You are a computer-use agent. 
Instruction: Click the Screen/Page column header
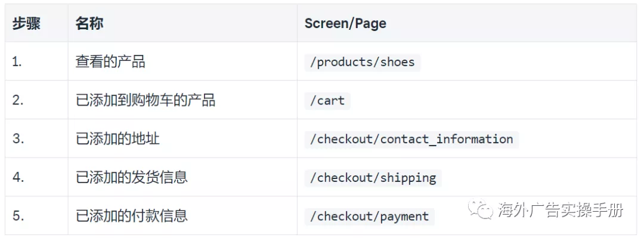tap(345, 23)
